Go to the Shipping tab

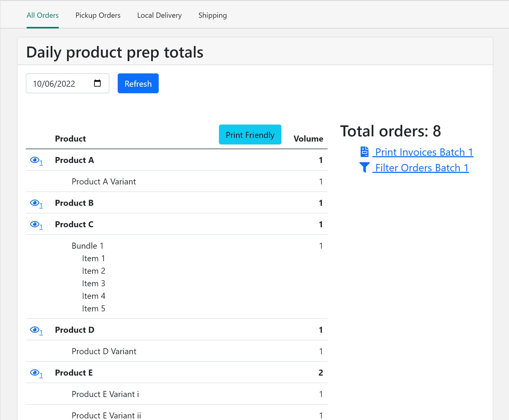tap(212, 15)
